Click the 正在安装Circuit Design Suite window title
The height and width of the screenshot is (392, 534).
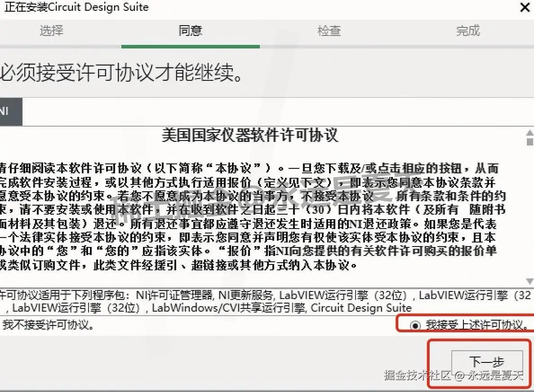(76, 7)
